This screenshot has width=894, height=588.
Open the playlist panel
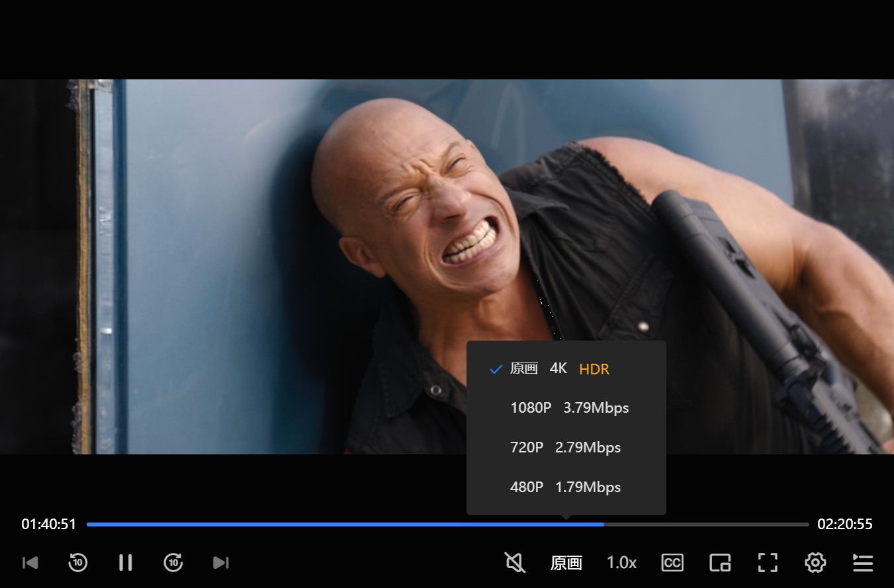pyautogui.click(x=863, y=563)
